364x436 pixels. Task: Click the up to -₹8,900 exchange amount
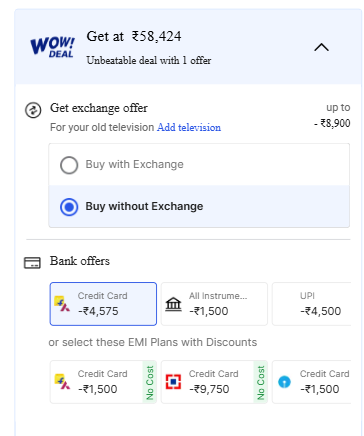[x=332, y=115]
